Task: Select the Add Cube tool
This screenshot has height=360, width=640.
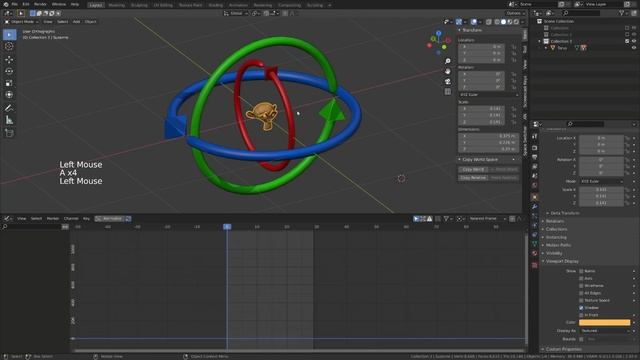Action: click(x=9, y=133)
